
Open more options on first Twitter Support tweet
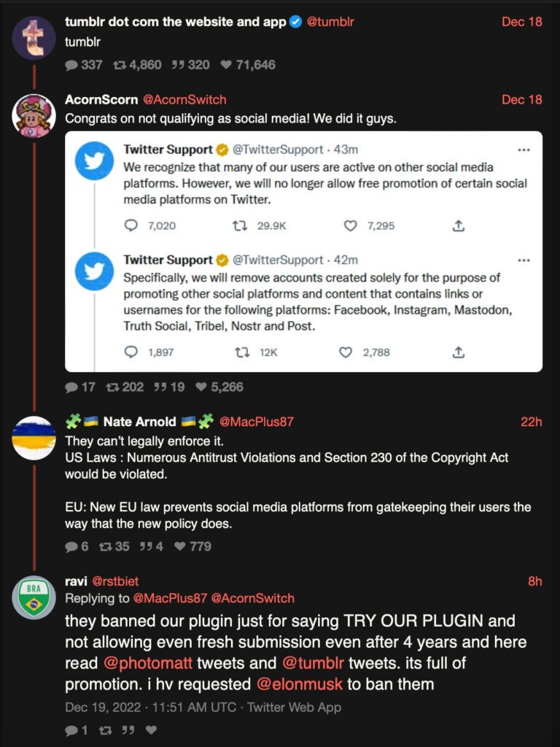[523, 150]
